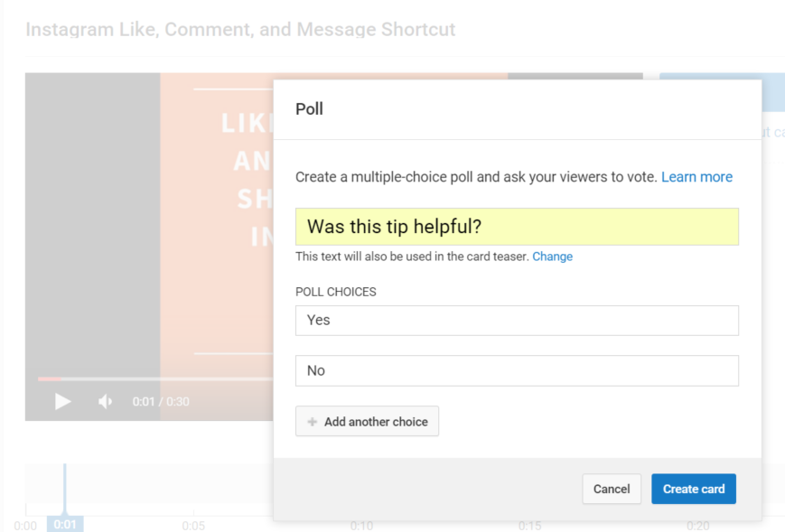The width and height of the screenshot is (785, 532).
Task: Click the Create card button
Action: pyautogui.click(x=694, y=489)
